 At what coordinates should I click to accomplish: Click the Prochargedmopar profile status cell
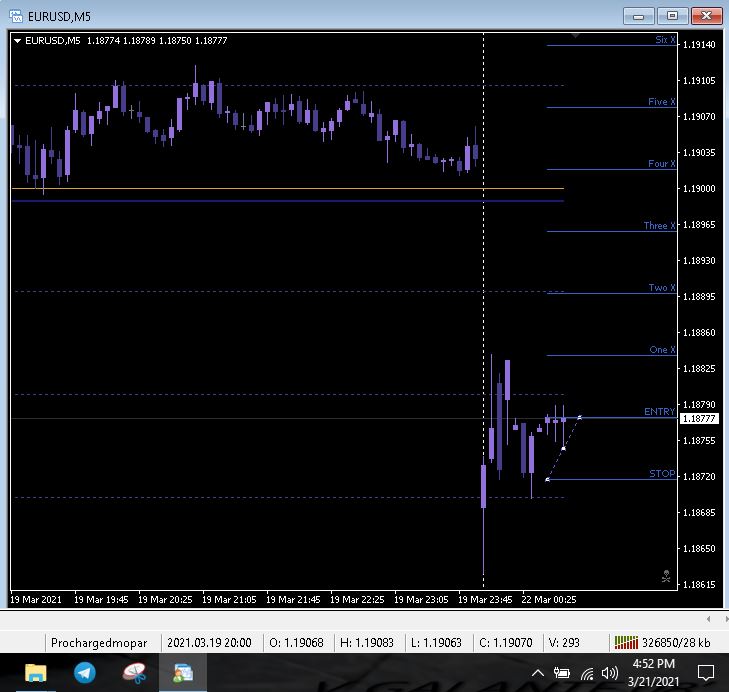(99, 643)
